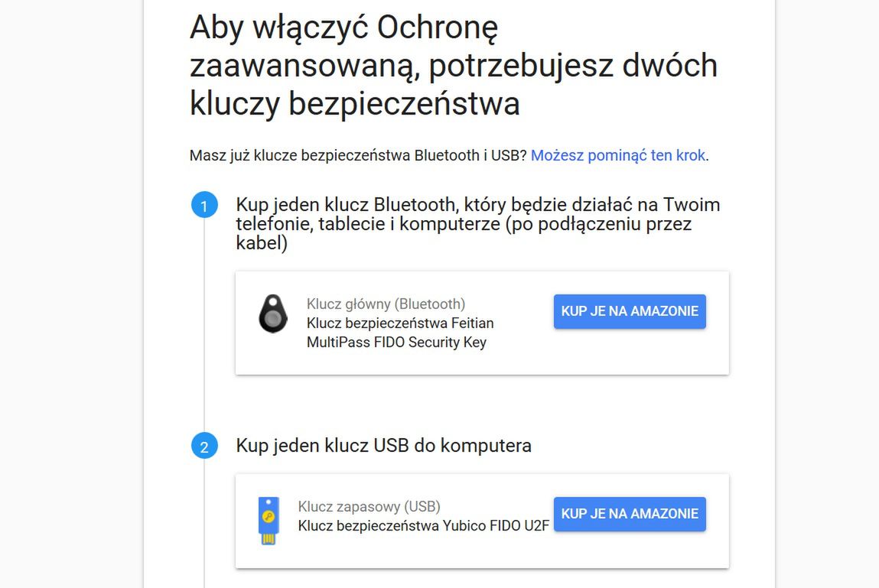879x588 pixels.
Task: Click the "Masz już klucze bezpieczeństwa" question text
Action: (x=358, y=155)
